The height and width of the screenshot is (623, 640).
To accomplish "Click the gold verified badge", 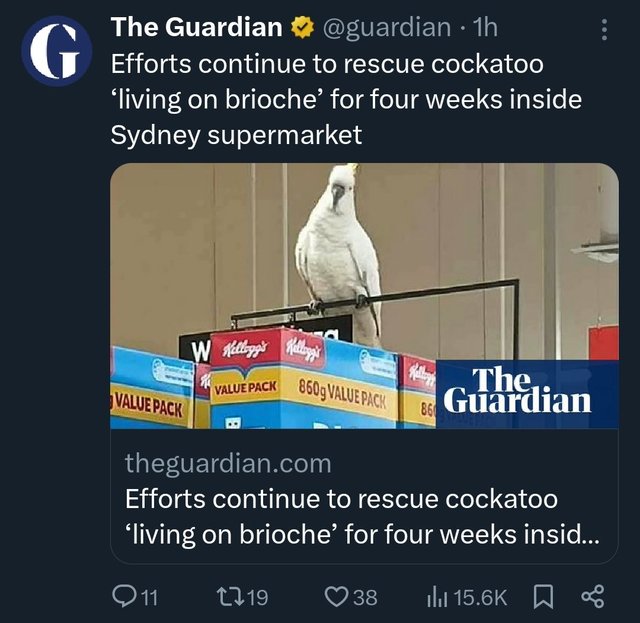I will (302, 28).
